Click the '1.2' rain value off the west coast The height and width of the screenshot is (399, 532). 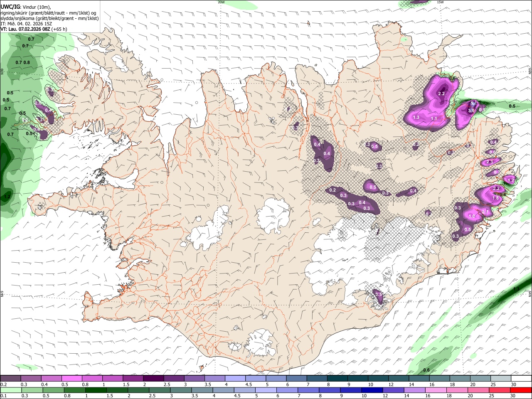click(x=7, y=197)
